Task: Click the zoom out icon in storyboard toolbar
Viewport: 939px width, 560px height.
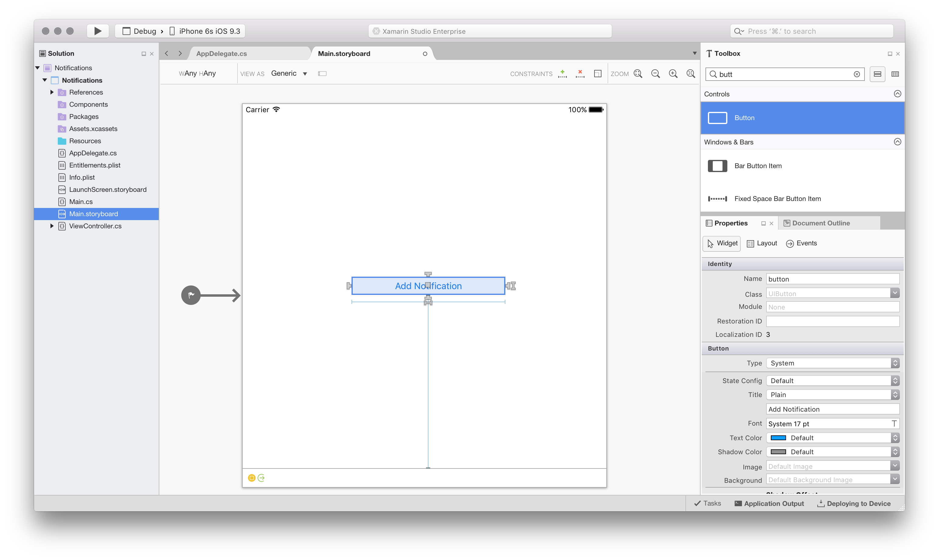Action: [656, 73]
